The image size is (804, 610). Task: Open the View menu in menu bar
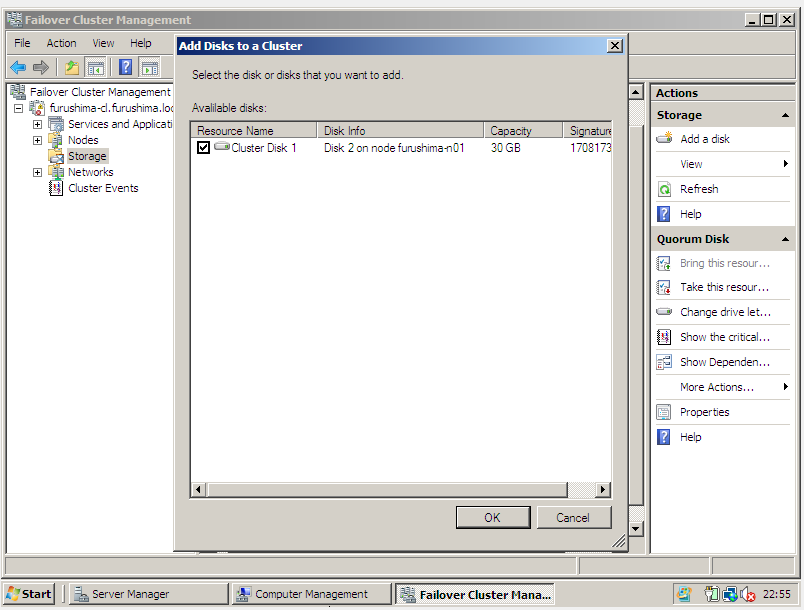coord(103,43)
